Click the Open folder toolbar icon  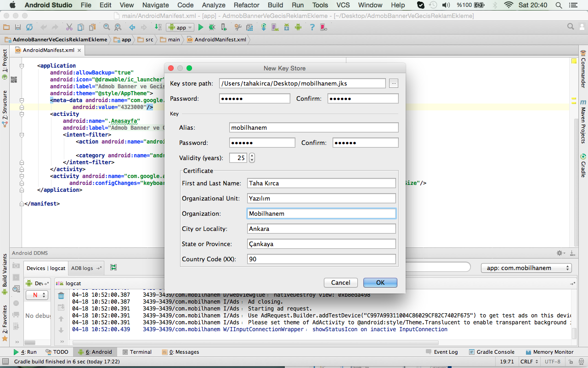coord(6,27)
